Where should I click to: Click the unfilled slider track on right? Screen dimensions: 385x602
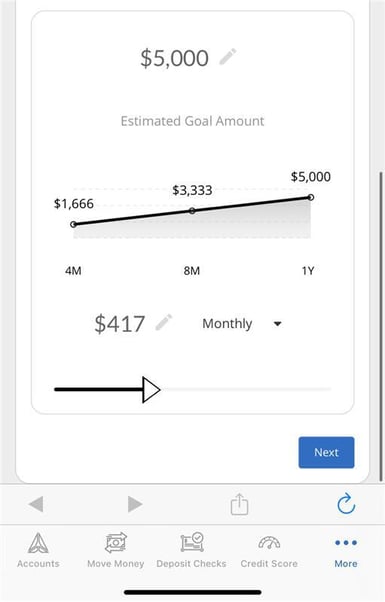[x=246, y=389]
